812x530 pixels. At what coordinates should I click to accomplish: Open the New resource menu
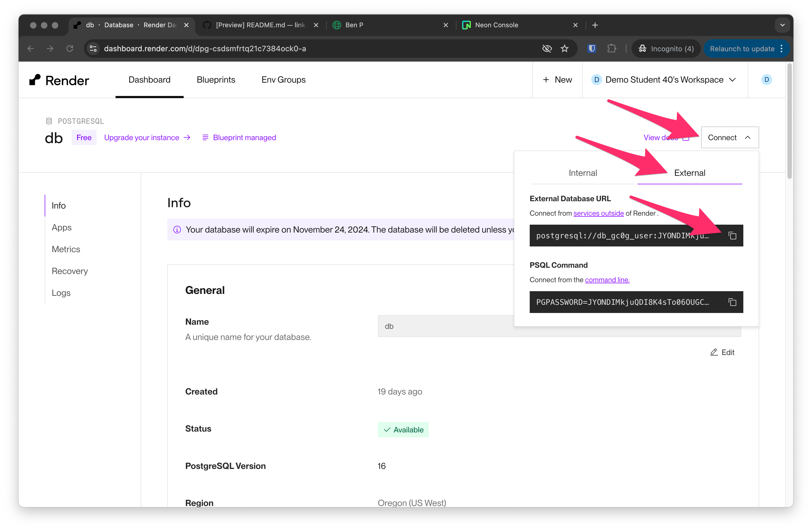[x=557, y=80]
